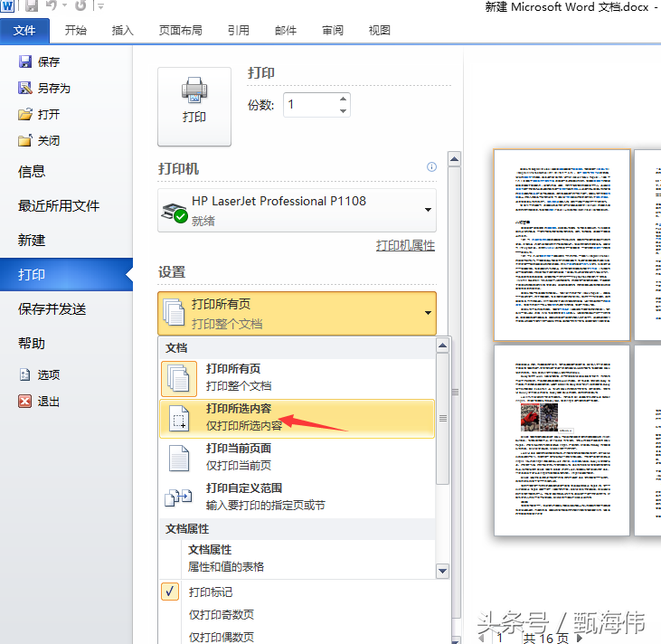The height and width of the screenshot is (644, 661).
Task: Select 最近所用文件 in the backstage menu
Action: point(59,206)
